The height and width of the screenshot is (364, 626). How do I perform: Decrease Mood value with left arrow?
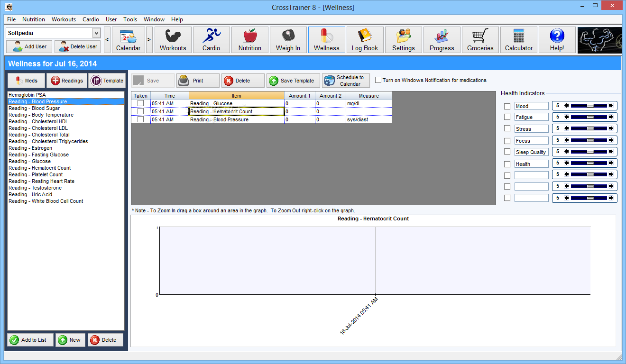click(x=567, y=106)
